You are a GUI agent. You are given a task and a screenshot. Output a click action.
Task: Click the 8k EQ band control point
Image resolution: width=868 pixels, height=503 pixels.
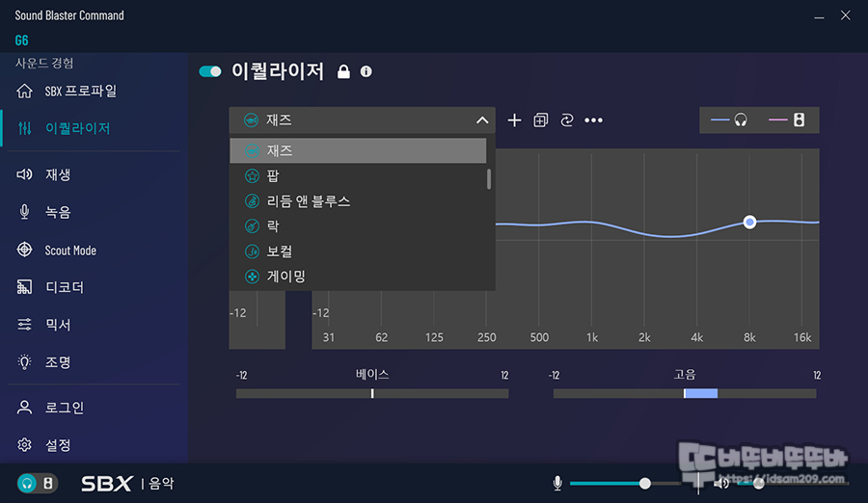(x=749, y=222)
